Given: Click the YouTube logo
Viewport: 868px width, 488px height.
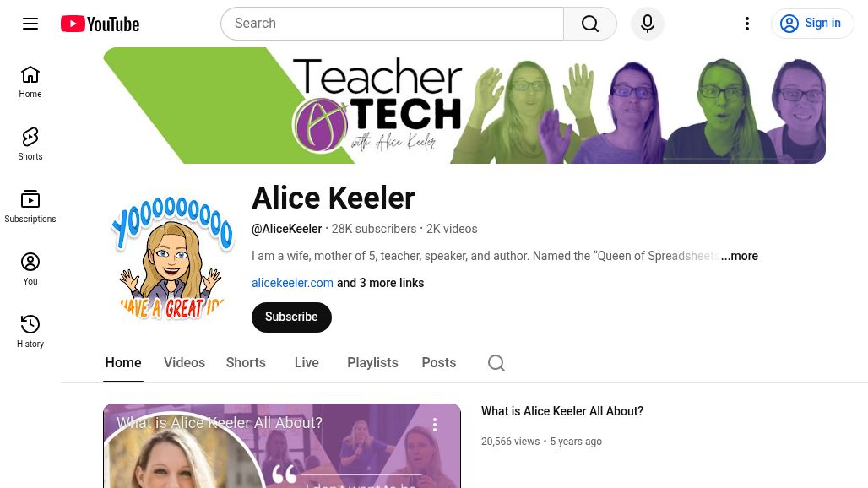Looking at the screenshot, I should 100,24.
